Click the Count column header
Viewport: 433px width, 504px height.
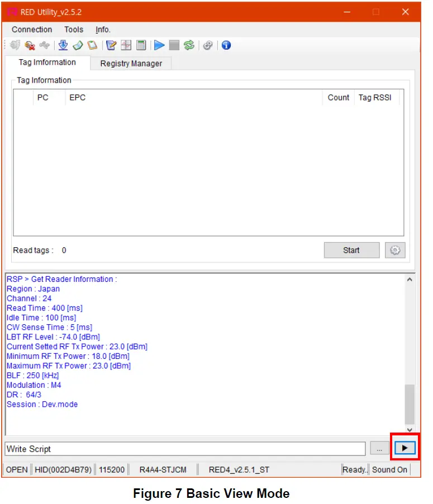click(x=338, y=97)
